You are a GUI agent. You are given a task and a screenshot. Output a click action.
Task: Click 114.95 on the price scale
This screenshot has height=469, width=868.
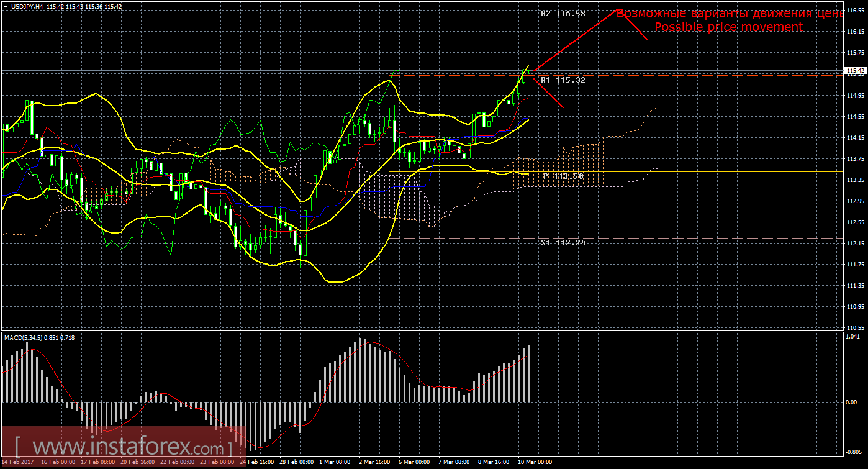(x=856, y=95)
